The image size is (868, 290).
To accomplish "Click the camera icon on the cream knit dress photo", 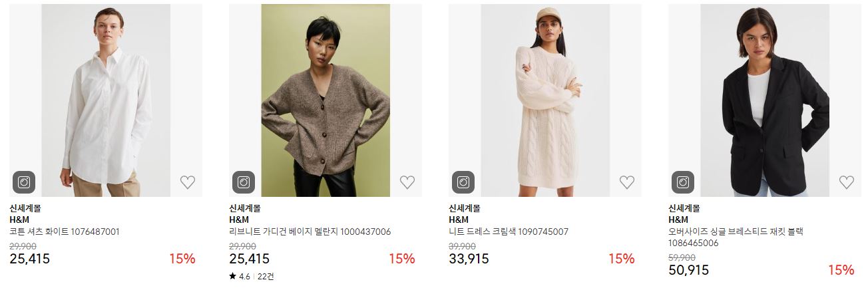I will tap(463, 182).
